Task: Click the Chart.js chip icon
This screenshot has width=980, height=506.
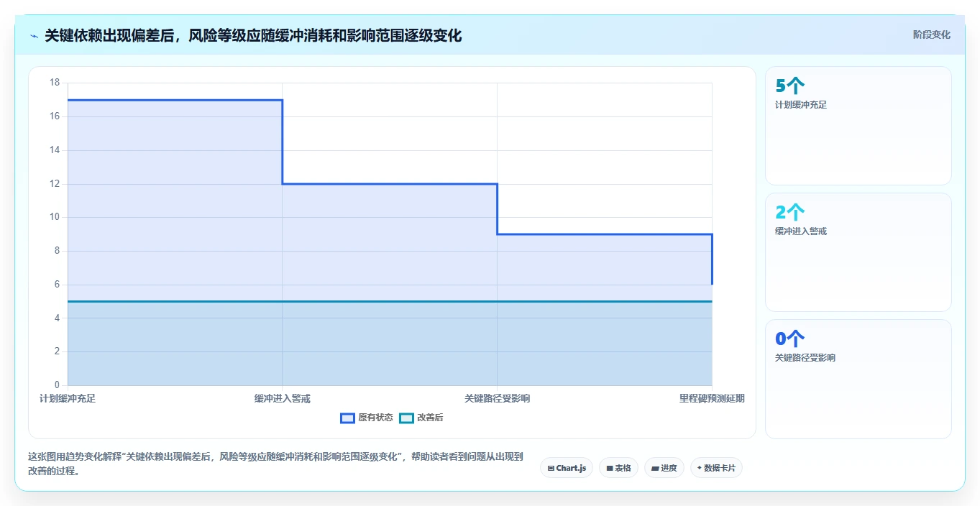Action: point(551,468)
